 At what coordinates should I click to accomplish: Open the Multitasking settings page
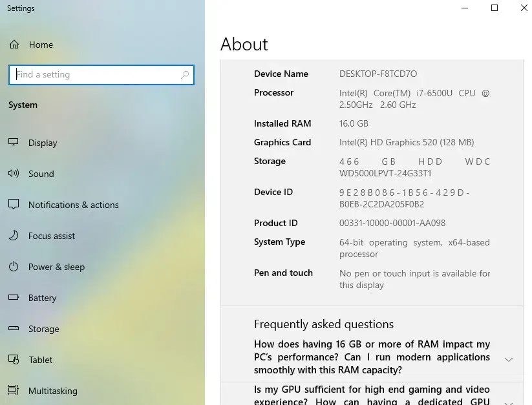(x=52, y=391)
